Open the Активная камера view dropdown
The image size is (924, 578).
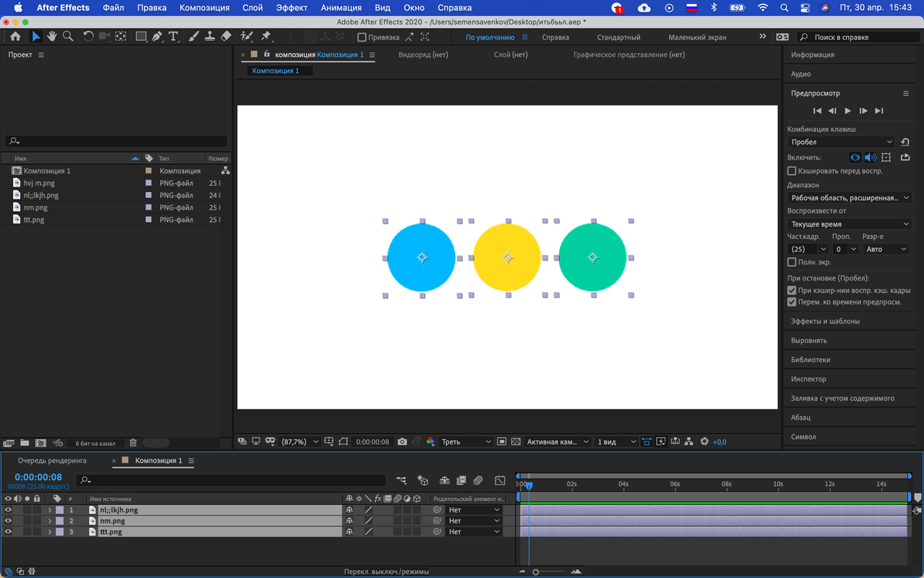coord(558,442)
